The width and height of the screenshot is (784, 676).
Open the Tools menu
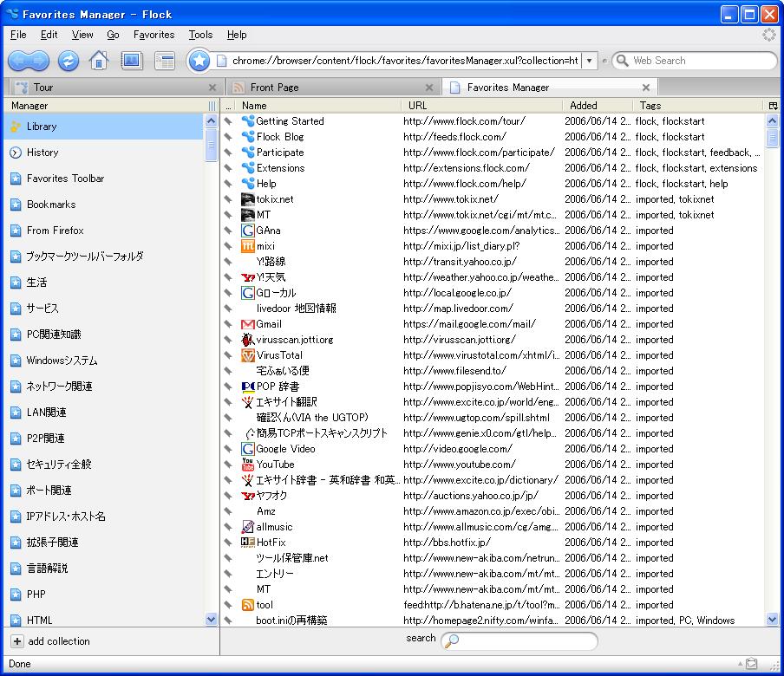[x=200, y=35]
